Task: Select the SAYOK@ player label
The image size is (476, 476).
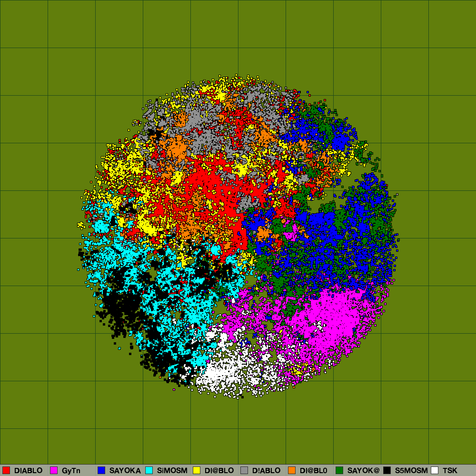Action: (x=363, y=471)
